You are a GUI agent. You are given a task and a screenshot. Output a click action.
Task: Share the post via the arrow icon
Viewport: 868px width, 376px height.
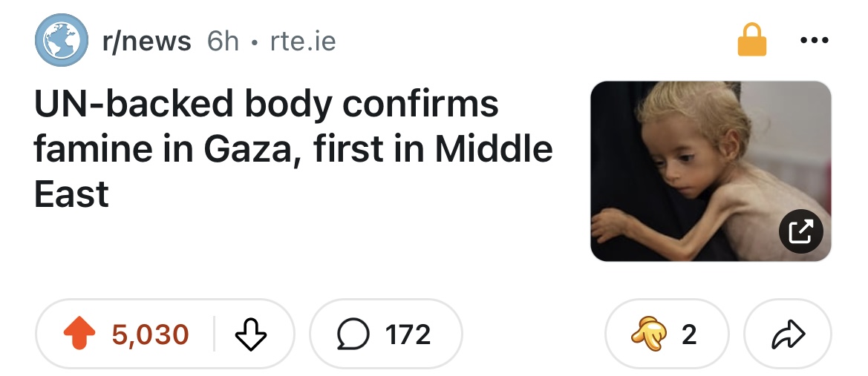pyautogui.click(x=789, y=334)
